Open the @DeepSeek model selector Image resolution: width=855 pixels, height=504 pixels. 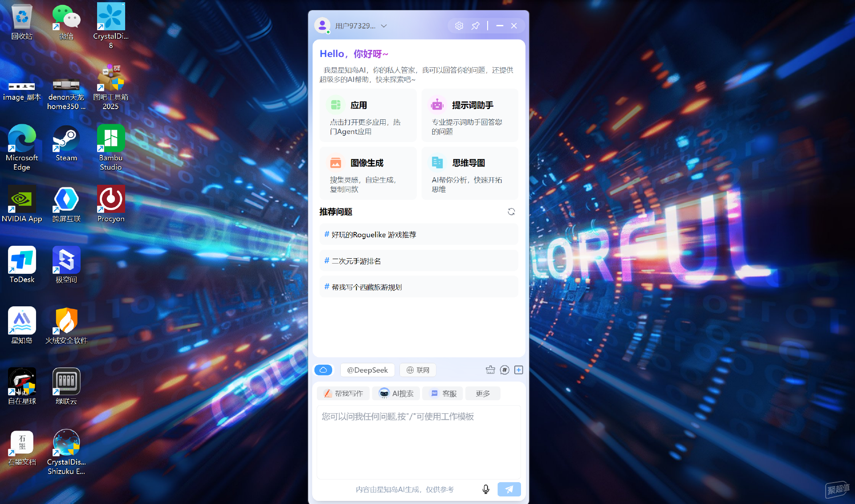[x=367, y=370]
